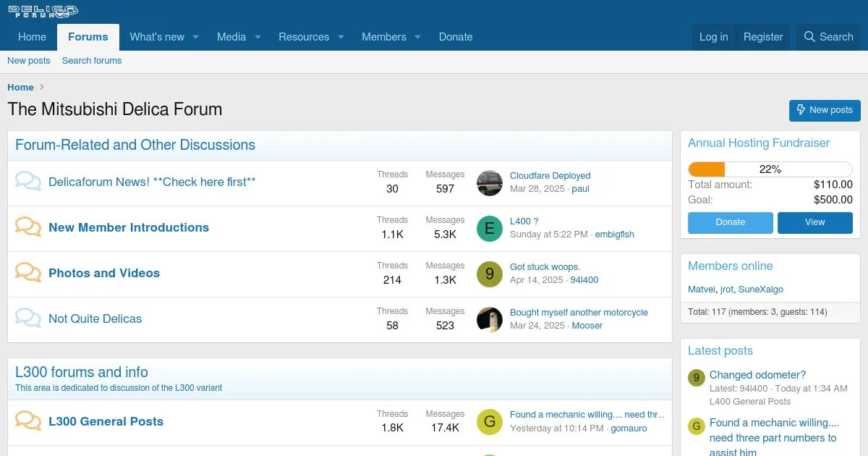This screenshot has width=868, height=456.
Task: Click the 94l400 username in Photos row
Action: pos(584,280)
